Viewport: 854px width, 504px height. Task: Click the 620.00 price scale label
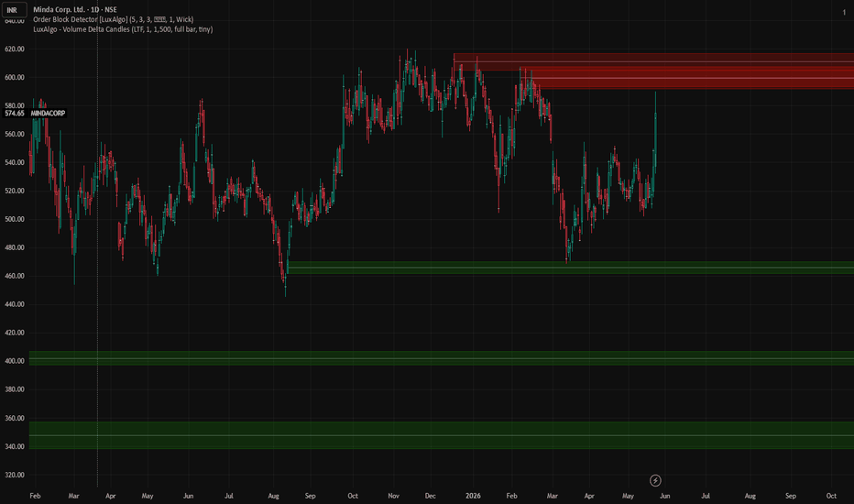[x=15, y=49]
